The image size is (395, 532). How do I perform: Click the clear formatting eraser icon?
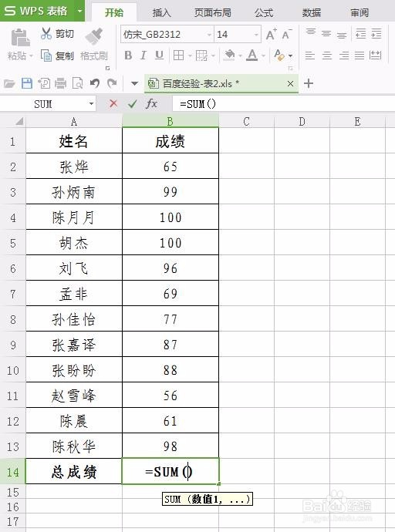pos(279,55)
